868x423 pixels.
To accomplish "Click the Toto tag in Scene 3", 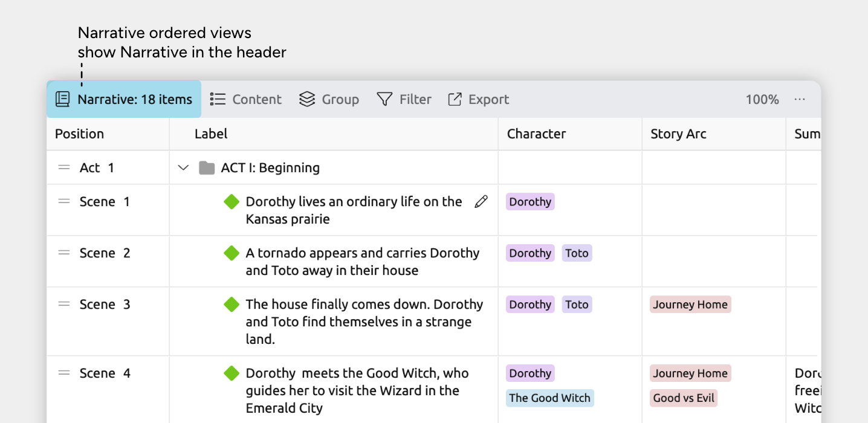I will pos(577,305).
